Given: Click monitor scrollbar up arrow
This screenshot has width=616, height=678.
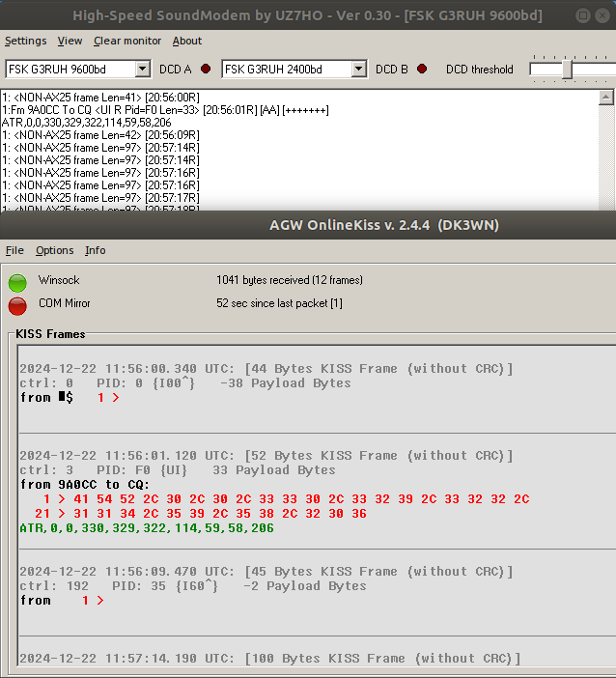Looking at the screenshot, I should click(606, 98).
